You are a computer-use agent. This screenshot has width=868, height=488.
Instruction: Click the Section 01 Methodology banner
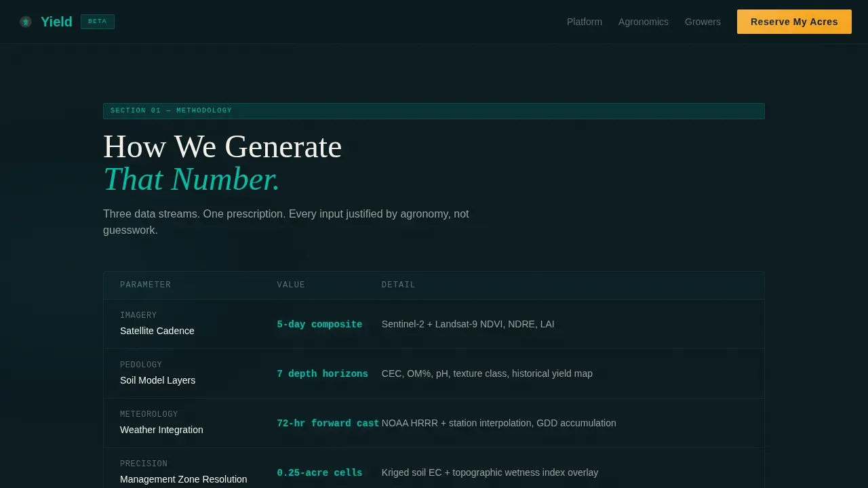pos(434,111)
